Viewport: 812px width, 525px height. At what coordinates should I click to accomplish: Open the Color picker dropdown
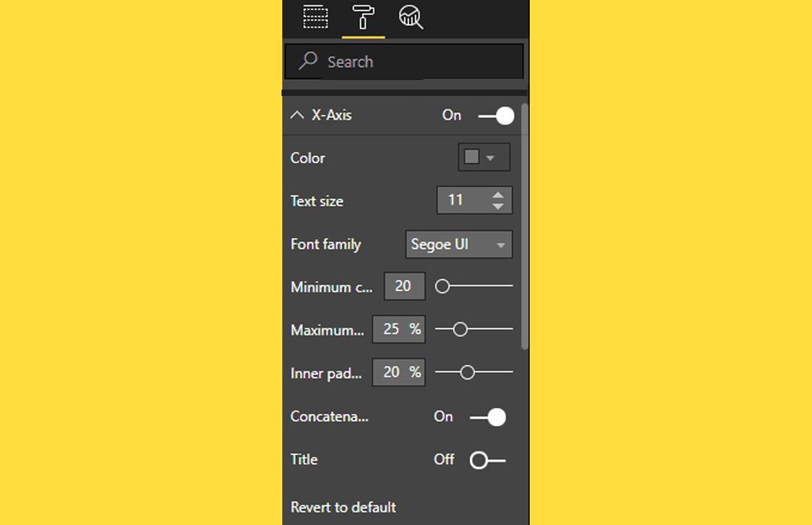[483, 158]
